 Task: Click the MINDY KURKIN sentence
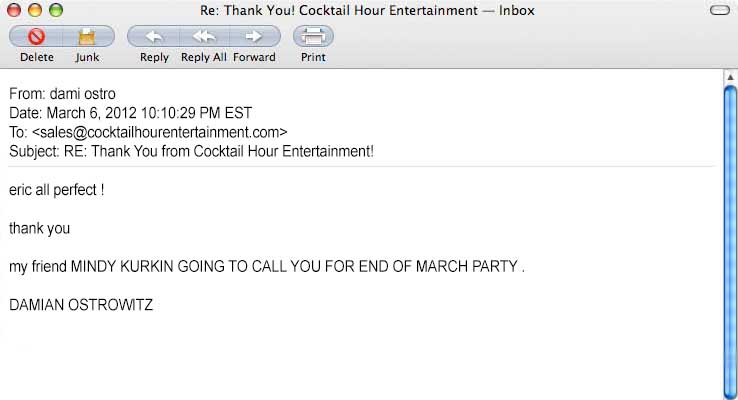pos(266,266)
